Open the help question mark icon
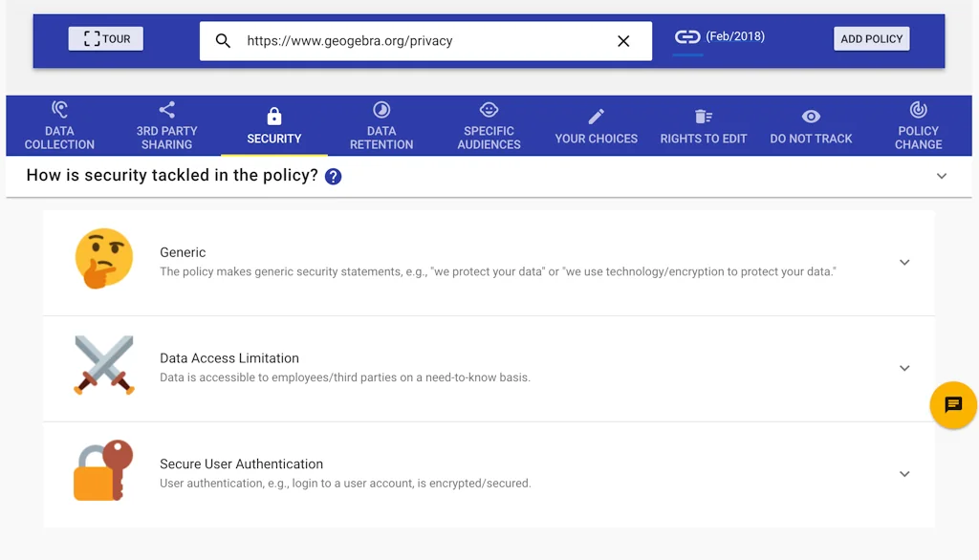Screen dimensions: 979x560 tap(332, 176)
